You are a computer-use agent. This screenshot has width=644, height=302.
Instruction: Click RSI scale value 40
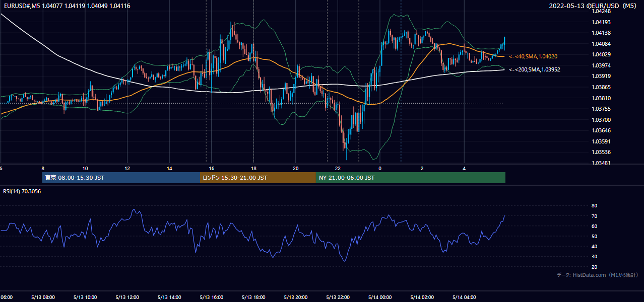click(594, 246)
